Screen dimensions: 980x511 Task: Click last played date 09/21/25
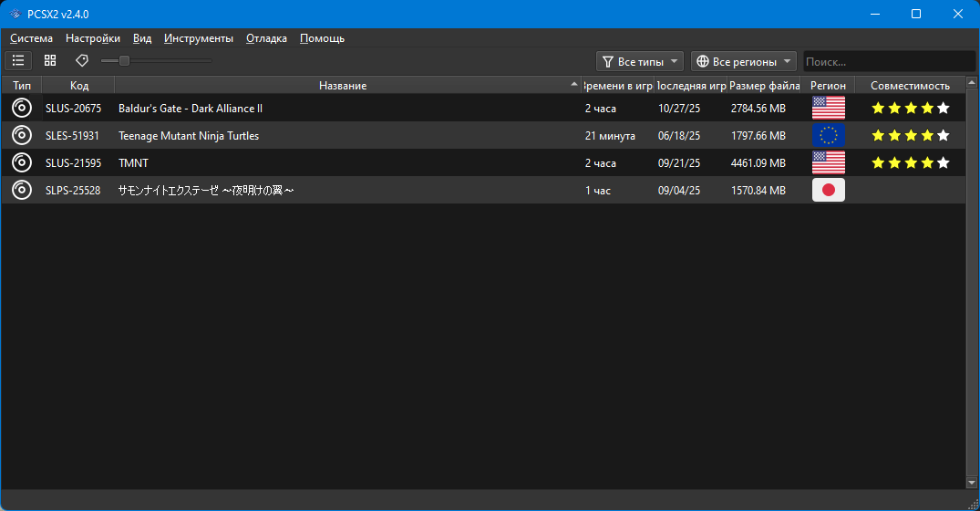pyautogui.click(x=679, y=163)
